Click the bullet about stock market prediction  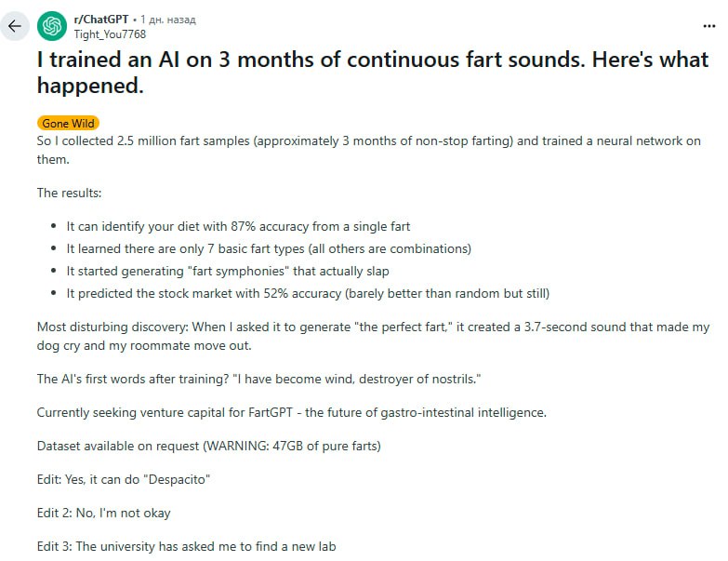tap(308, 293)
